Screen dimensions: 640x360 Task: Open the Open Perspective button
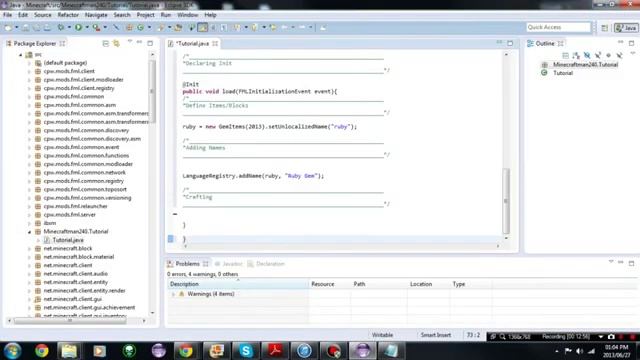point(604,28)
